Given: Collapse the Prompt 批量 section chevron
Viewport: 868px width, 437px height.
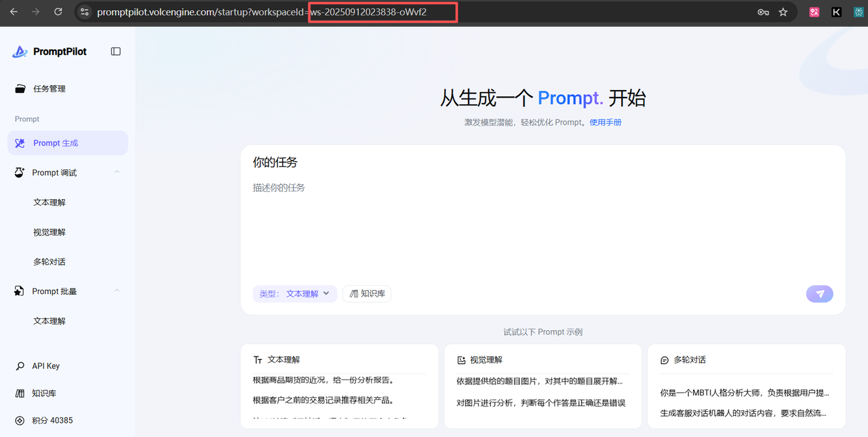Looking at the screenshot, I should click(117, 291).
